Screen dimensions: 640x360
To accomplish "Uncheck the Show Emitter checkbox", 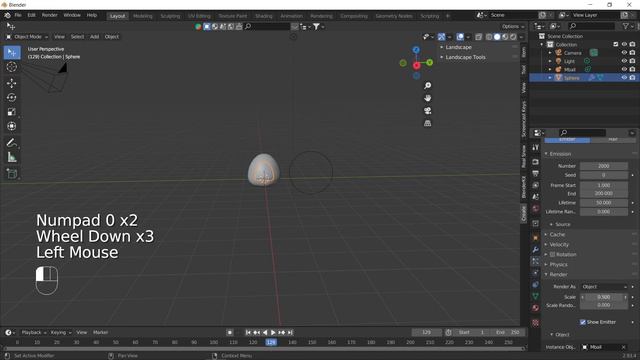I will coord(583,322).
